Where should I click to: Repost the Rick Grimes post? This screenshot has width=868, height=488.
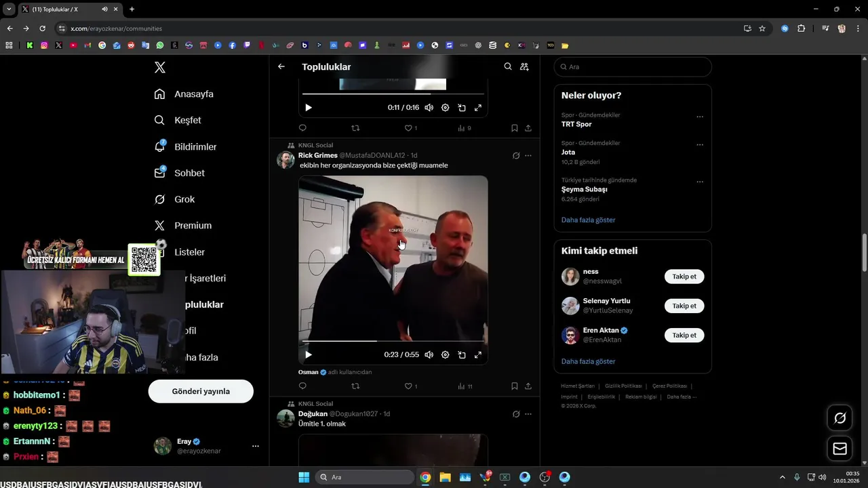pos(355,386)
